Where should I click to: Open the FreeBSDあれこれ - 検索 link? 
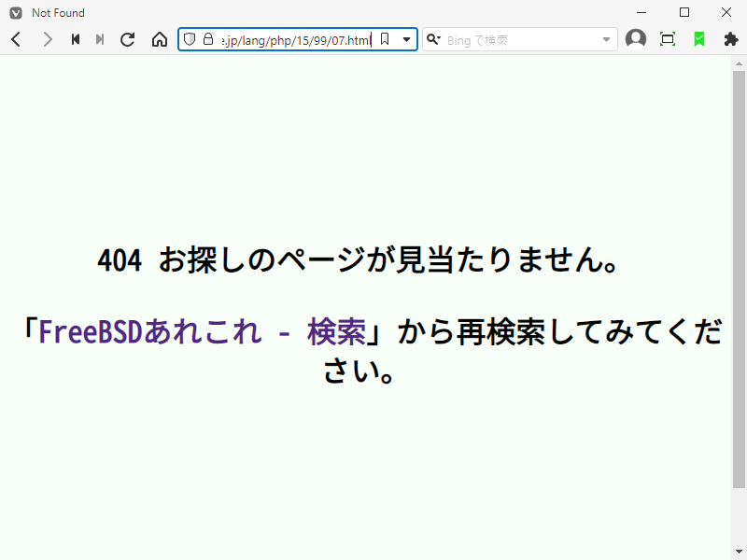point(202,332)
